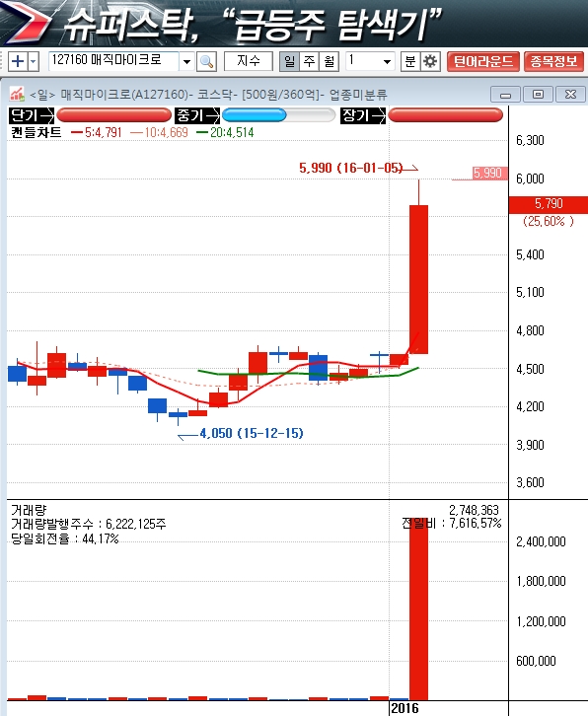Switch to monthly 월 chart period
588x716 pixels.
329,61
